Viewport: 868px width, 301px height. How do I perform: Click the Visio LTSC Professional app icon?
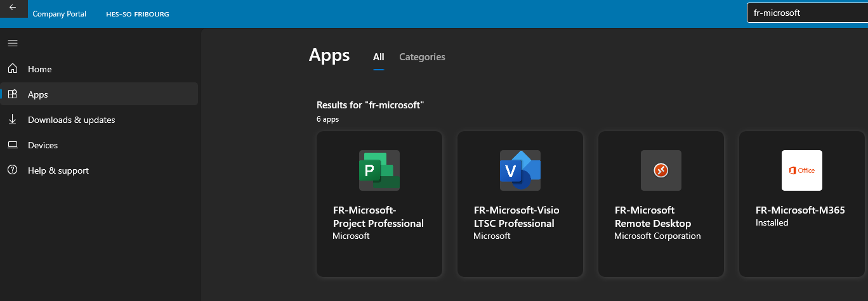point(520,170)
